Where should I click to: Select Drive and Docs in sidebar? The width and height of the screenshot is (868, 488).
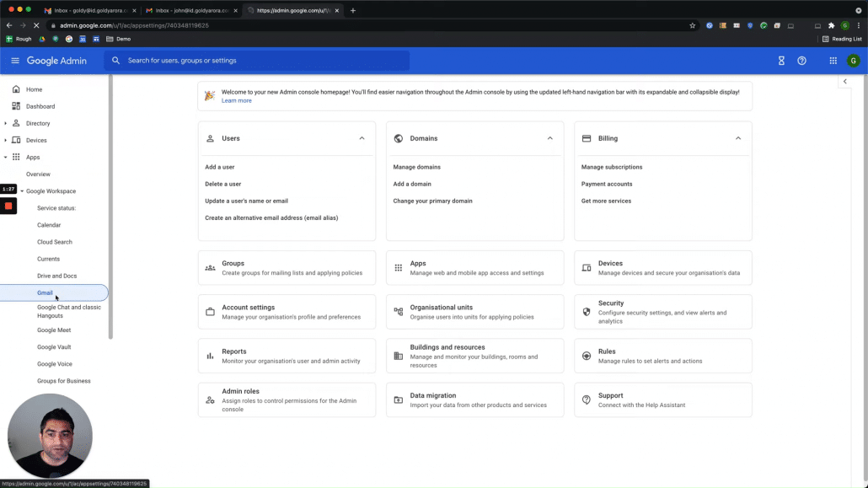56,276
